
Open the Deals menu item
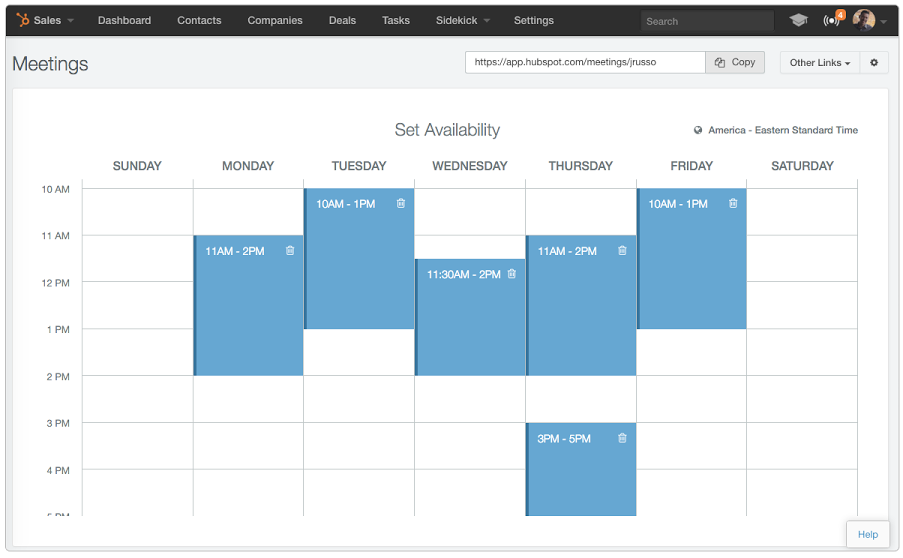click(342, 20)
